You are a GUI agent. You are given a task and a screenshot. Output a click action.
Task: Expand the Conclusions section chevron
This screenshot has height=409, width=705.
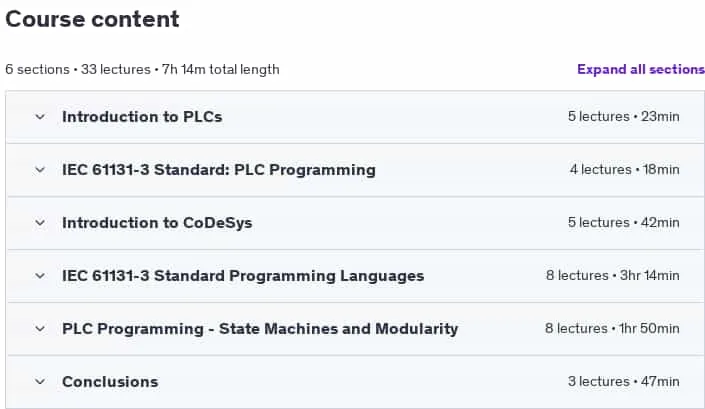[x=40, y=382]
